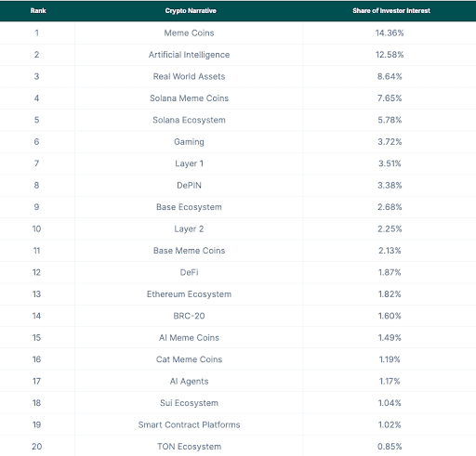Select the Smart Contract Platforms cell
The image size is (476, 456).
[x=189, y=424]
